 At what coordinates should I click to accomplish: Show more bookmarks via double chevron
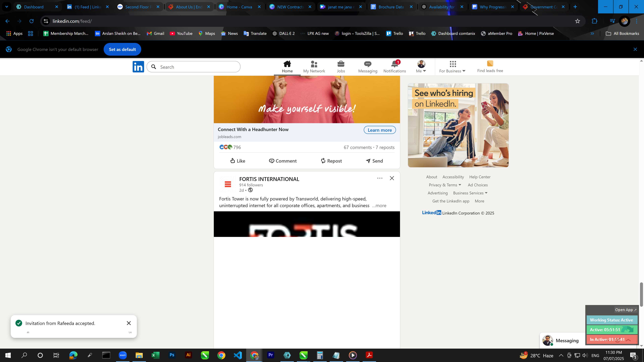coord(592,34)
